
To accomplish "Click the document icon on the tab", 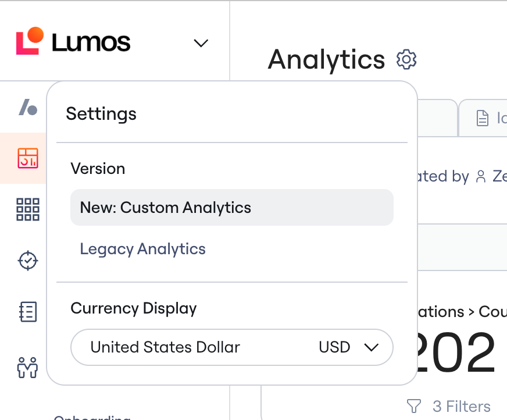I will 483,118.
